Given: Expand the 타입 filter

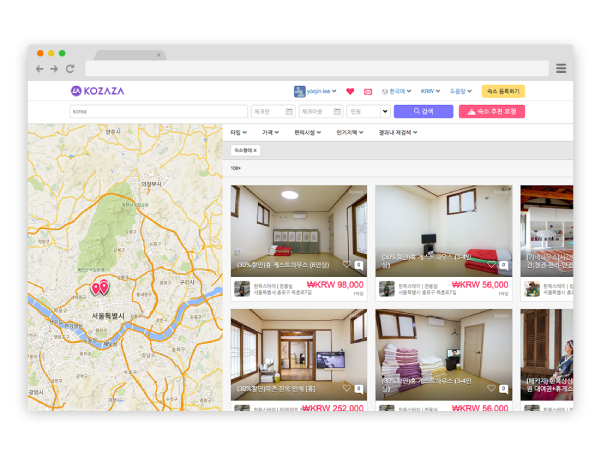Looking at the screenshot, I should (x=238, y=132).
